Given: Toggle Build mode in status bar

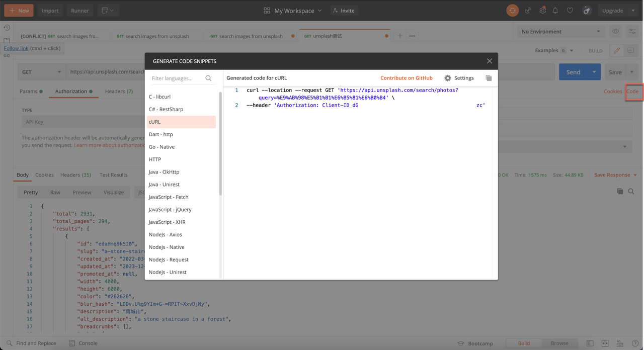Looking at the screenshot, I should (x=524, y=343).
